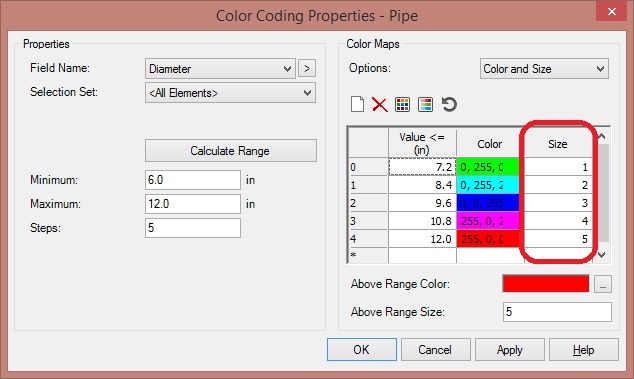Click the Calculate Range button

point(230,151)
